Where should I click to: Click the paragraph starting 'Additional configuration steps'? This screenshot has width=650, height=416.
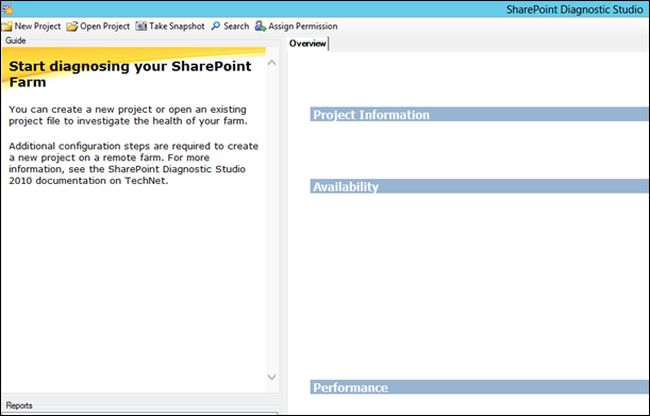[133, 163]
